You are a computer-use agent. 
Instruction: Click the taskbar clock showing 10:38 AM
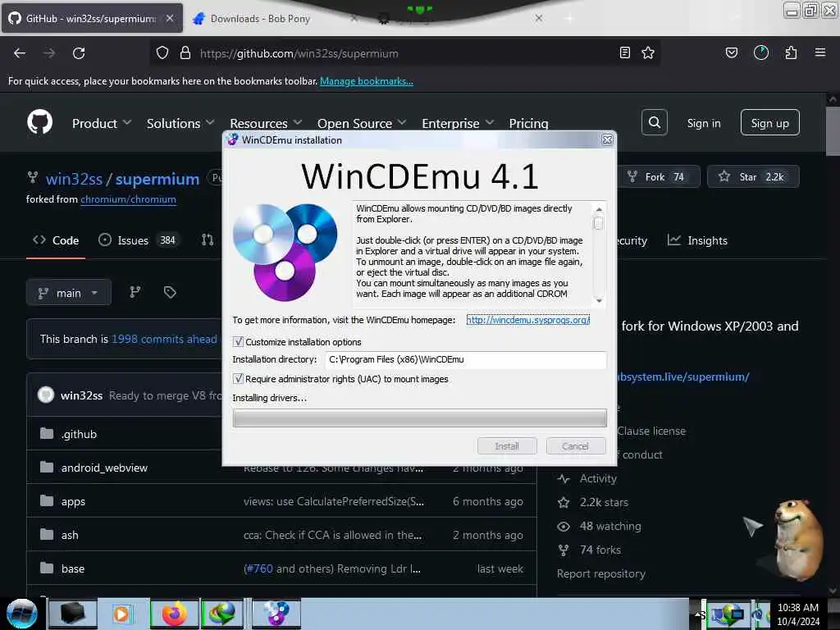click(x=797, y=614)
